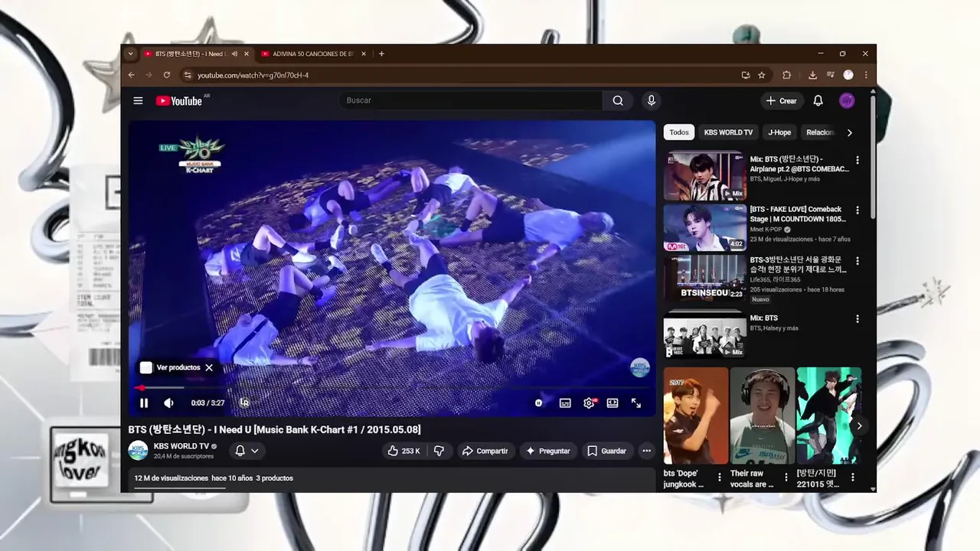Start voice search with the microphone
Image resolution: width=980 pixels, height=551 pixels.
click(651, 100)
